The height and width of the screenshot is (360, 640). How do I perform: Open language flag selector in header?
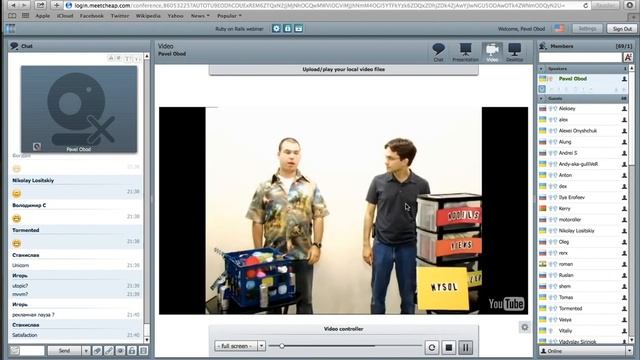point(559,29)
